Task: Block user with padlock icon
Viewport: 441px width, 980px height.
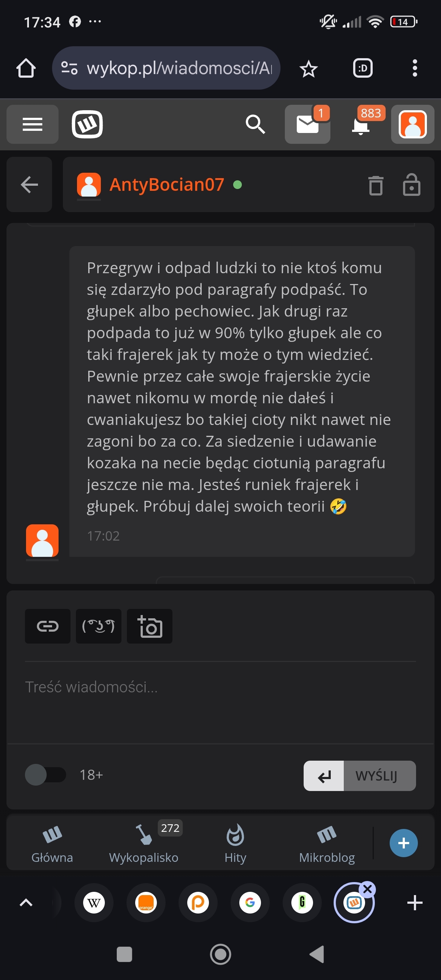Action: 411,185
